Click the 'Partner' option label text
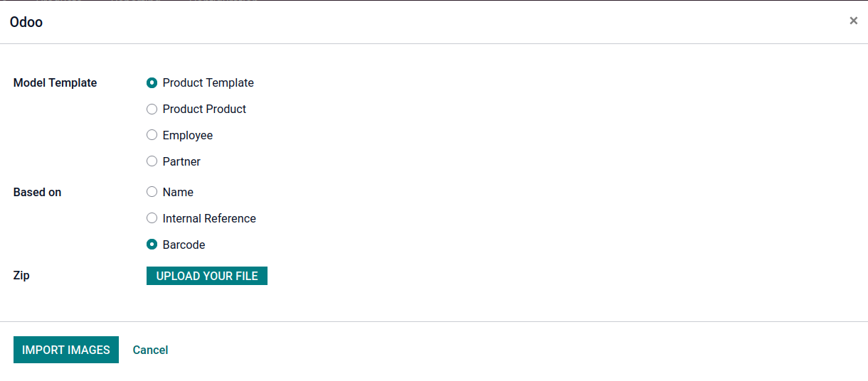The width and height of the screenshot is (868, 381). [x=181, y=161]
